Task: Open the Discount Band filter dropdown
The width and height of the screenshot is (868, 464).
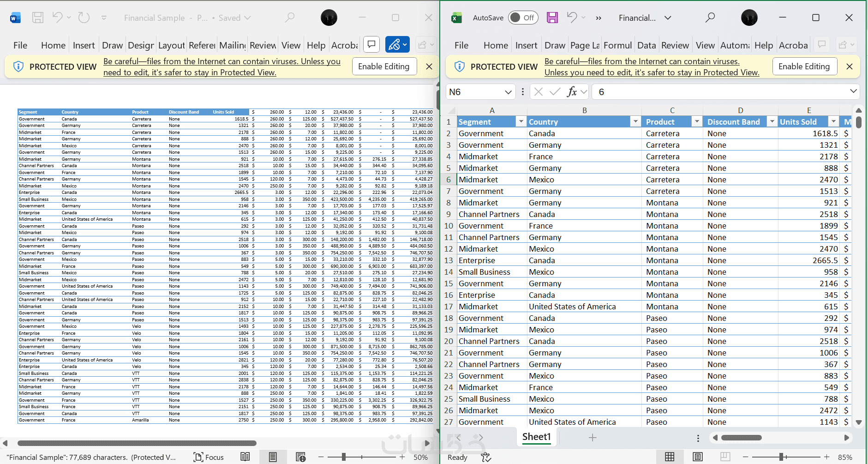Action: [772, 122]
